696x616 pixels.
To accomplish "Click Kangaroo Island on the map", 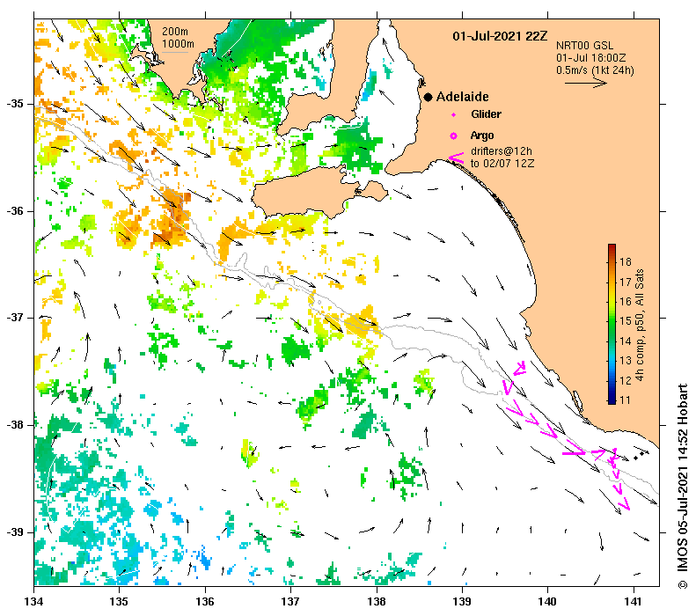I will [311, 193].
